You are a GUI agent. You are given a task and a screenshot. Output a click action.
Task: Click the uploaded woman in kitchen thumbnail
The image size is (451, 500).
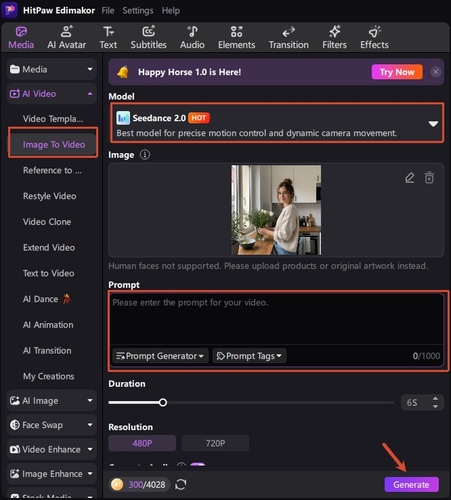click(276, 210)
